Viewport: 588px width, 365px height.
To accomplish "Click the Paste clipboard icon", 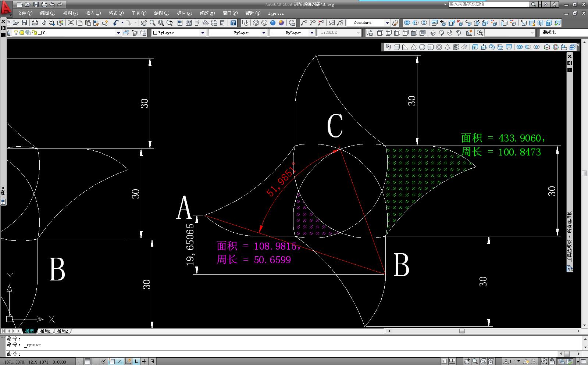I will 88,22.
